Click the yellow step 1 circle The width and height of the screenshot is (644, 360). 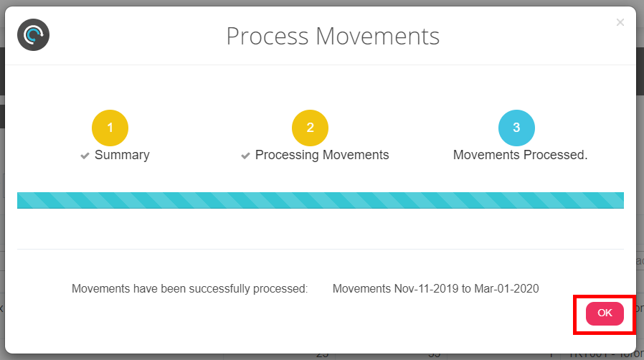110,128
